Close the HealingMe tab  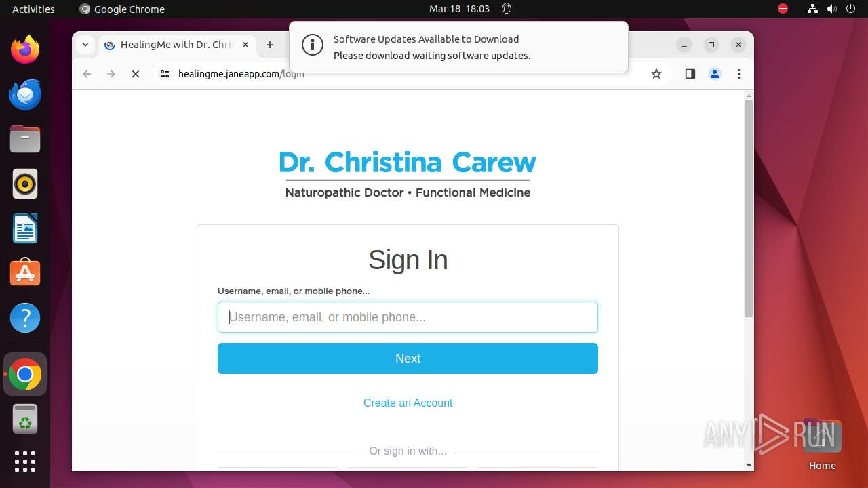[245, 45]
